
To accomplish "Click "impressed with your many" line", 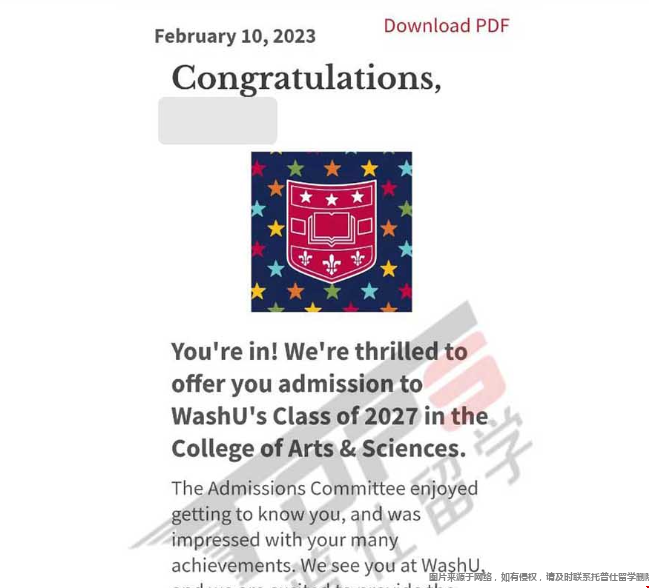I will pyautogui.click(x=285, y=540).
